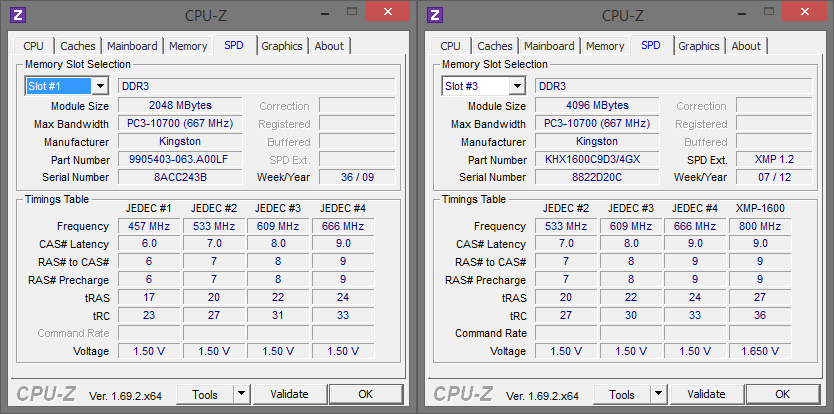Click tRC value 23 in left window

(x=149, y=315)
